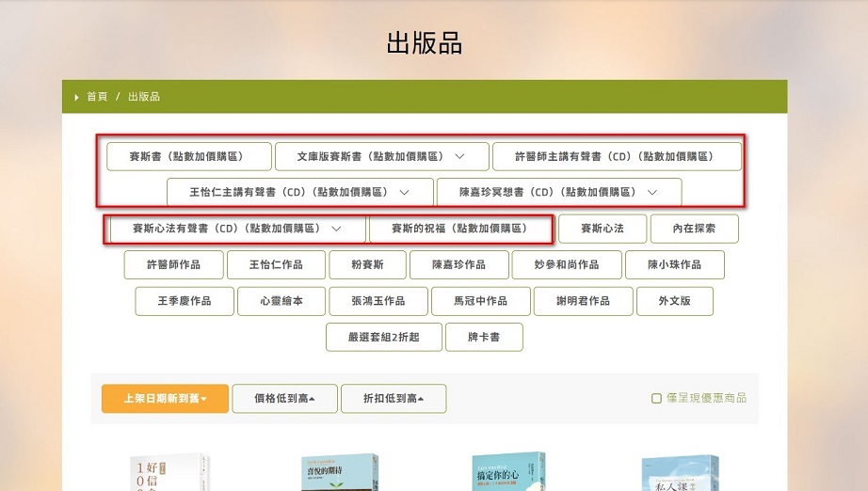Click the breadcrumb arrow icon before 首頁

coord(76,97)
